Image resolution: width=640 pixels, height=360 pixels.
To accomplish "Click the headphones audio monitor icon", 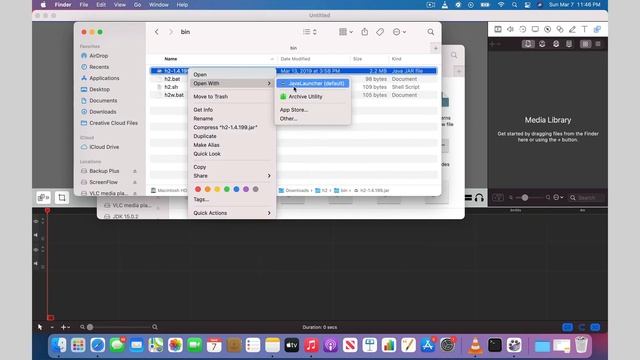I will [x=479, y=198].
